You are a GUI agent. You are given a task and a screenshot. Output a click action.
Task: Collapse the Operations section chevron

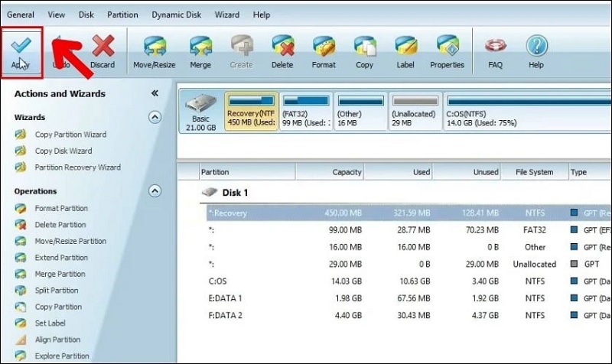tap(155, 191)
